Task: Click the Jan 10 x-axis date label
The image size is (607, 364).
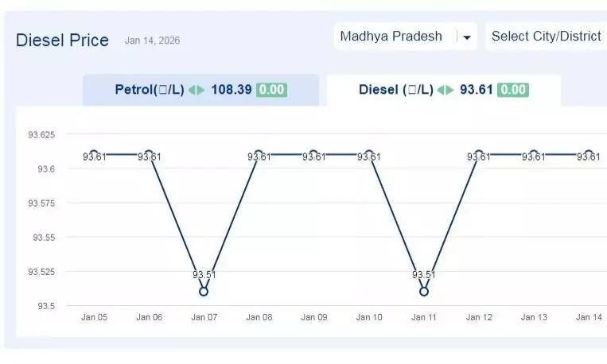Action: point(368,317)
